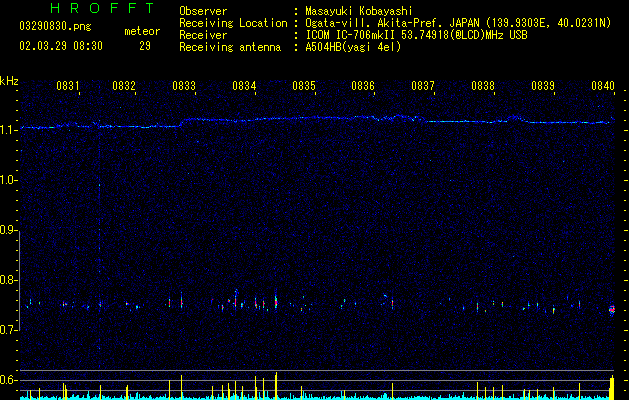Click the 0.6 frequency axis label
Viewport: 629px width, 400px height.
tap(9, 380)
